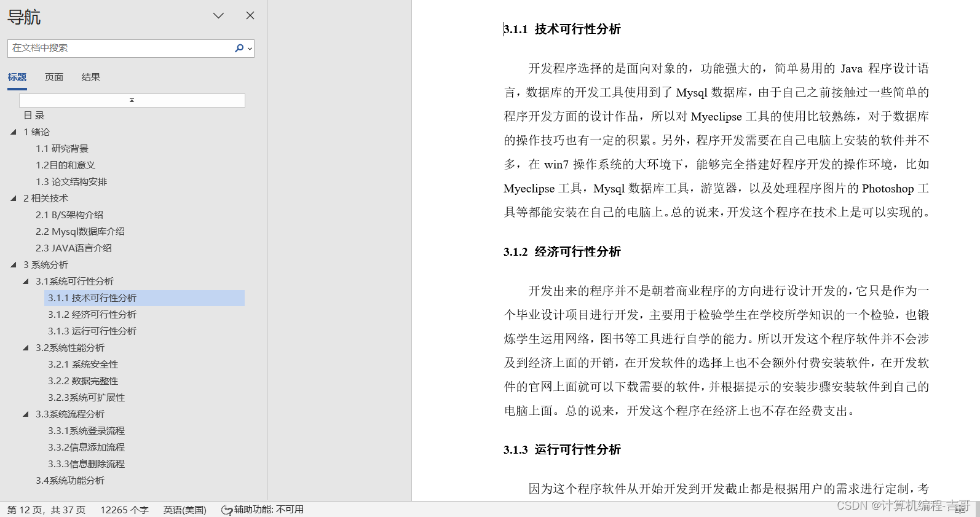Switch to the 页面 tab
The height and width of the screenshot is (517, 980).
[54, 77]
